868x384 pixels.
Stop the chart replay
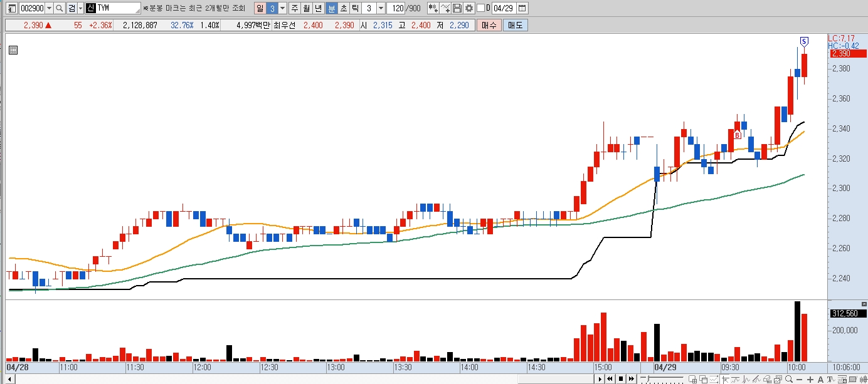[x=621, y=378]
